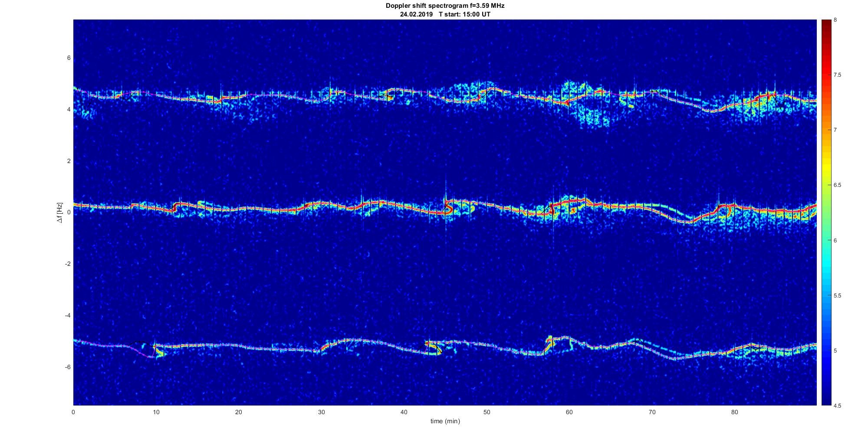The height and width of the screenshot is (435, 868).
Task: Select the x-axis tick label '30'
Action: pos(321,412)
